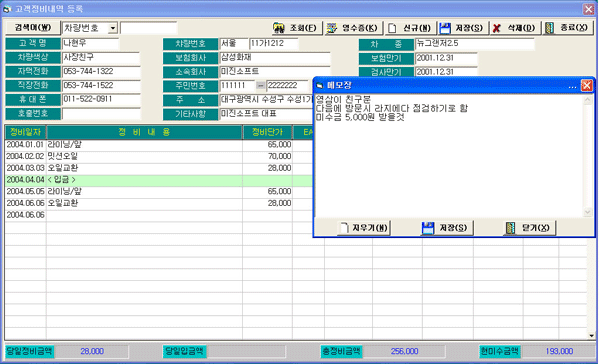The height and width of the screenshot is (364, 599).
Task: Open 영수증(K) receipt button
Action: click(354, 28)
